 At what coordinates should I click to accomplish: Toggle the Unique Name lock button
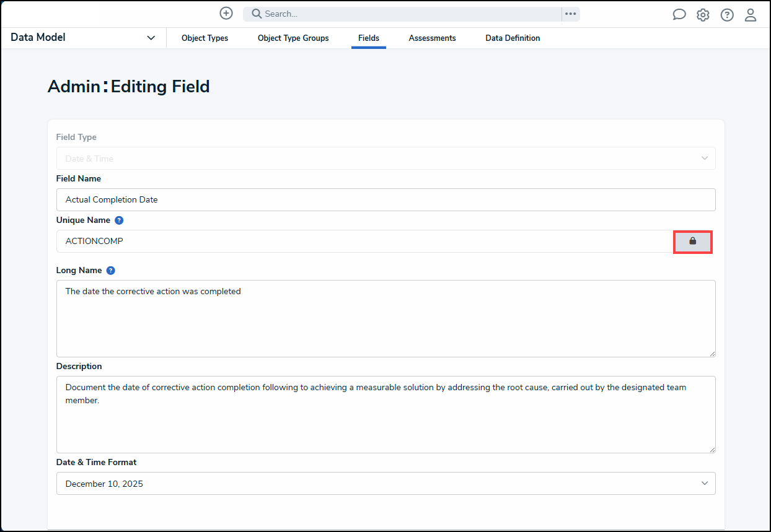[x=692, y=241]
